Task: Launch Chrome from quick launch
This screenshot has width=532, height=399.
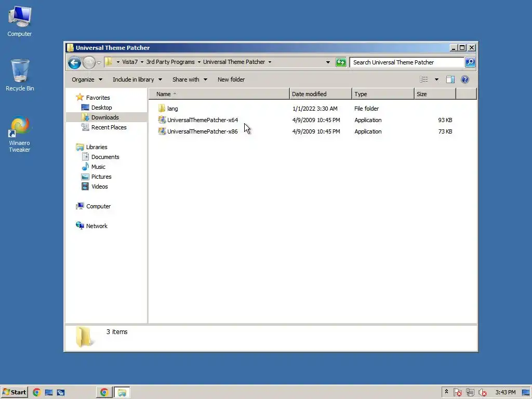Action: pos(37,393)
